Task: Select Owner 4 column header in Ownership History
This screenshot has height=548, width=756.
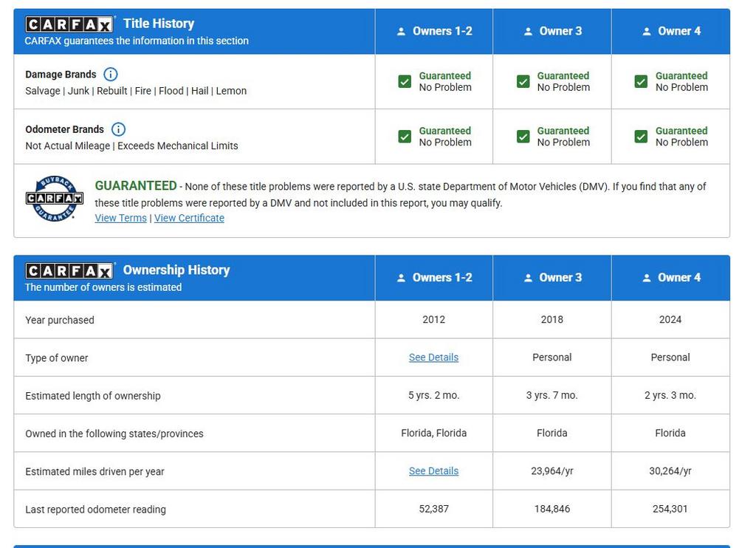Action: pyautogui.click(x=670, y=278)
